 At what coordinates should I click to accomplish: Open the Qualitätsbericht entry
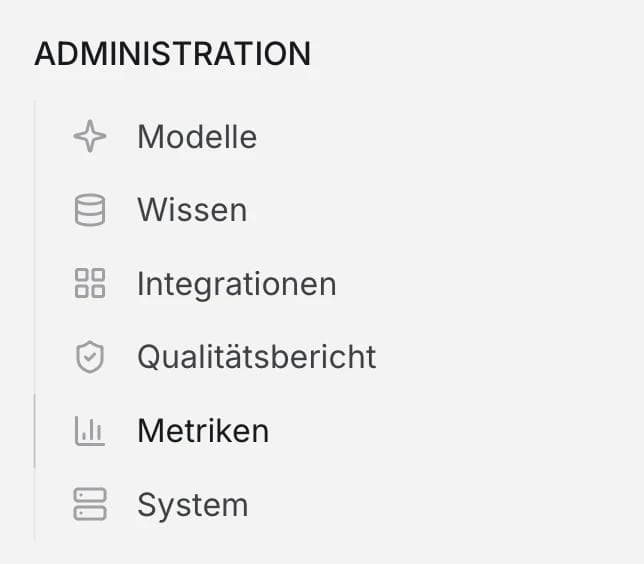pos(256,357)
